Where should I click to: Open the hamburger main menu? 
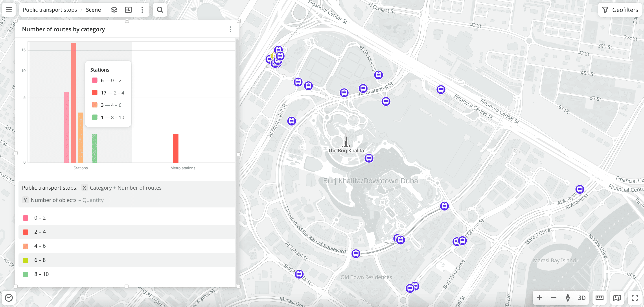pyautogui.click(x=9, y=10)
